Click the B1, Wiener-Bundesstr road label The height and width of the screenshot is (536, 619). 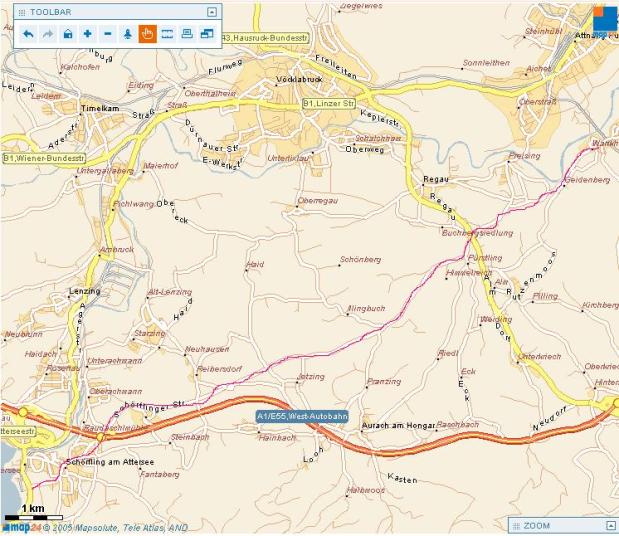point(44,158)
